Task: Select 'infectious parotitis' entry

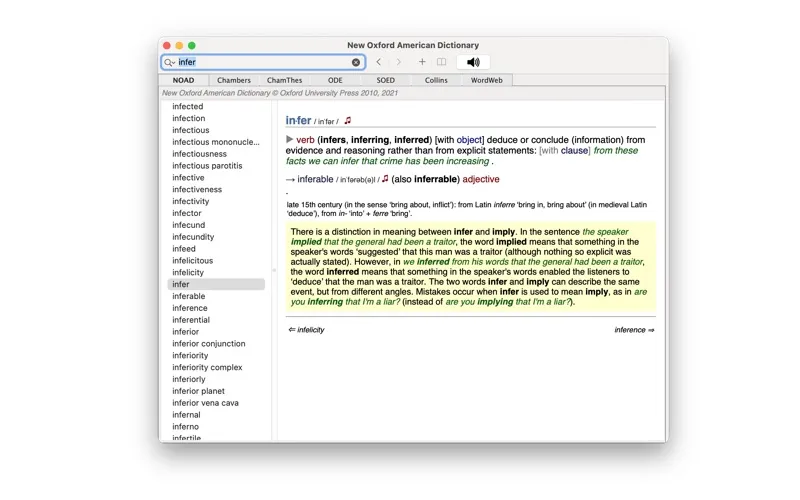Action: pos(207,165)
